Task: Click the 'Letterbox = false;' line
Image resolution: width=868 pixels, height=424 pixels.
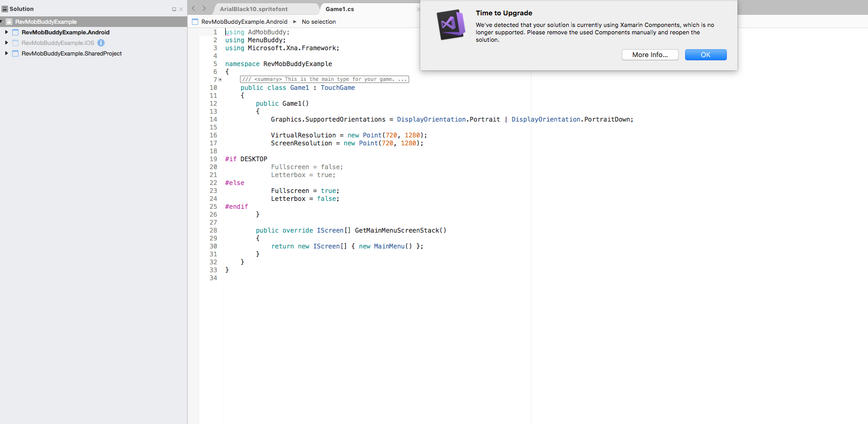Action: [306, 199]
